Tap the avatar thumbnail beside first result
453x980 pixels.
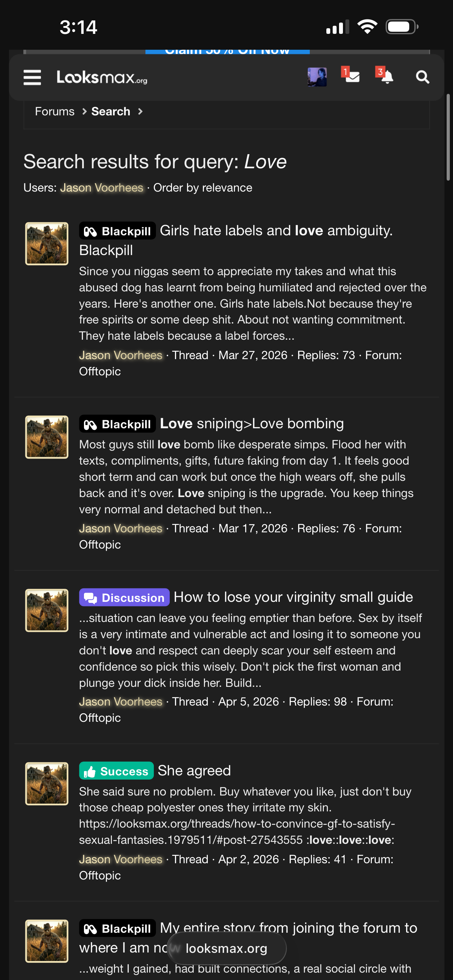tap(47, 244)
